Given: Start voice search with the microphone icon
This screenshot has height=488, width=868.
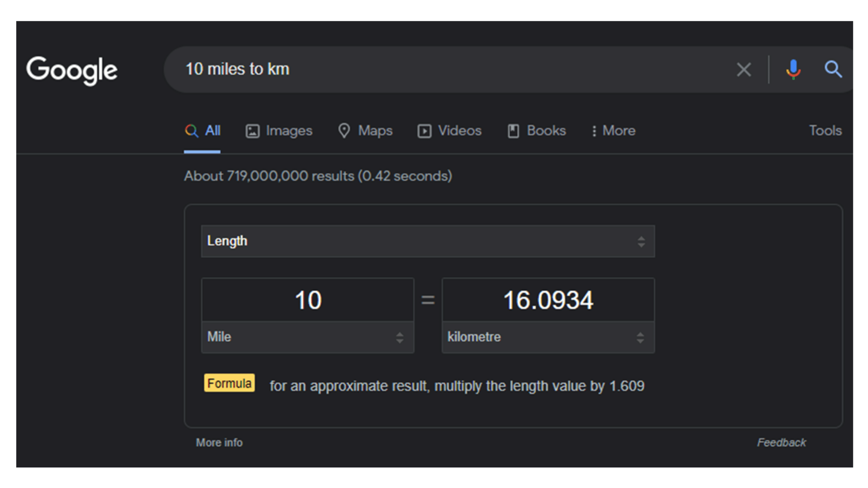Looking at the screenshot, I should pyautogui.click(x=793, y=70).
